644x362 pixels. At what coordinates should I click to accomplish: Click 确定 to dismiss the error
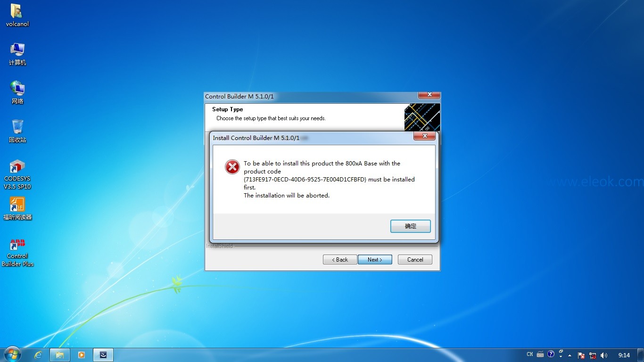[411, 226]
